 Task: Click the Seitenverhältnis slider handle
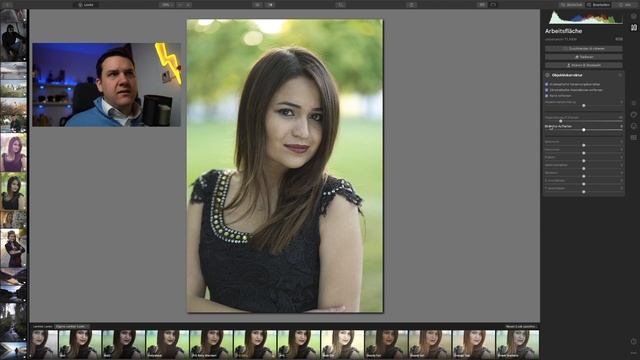click(584, 169)
